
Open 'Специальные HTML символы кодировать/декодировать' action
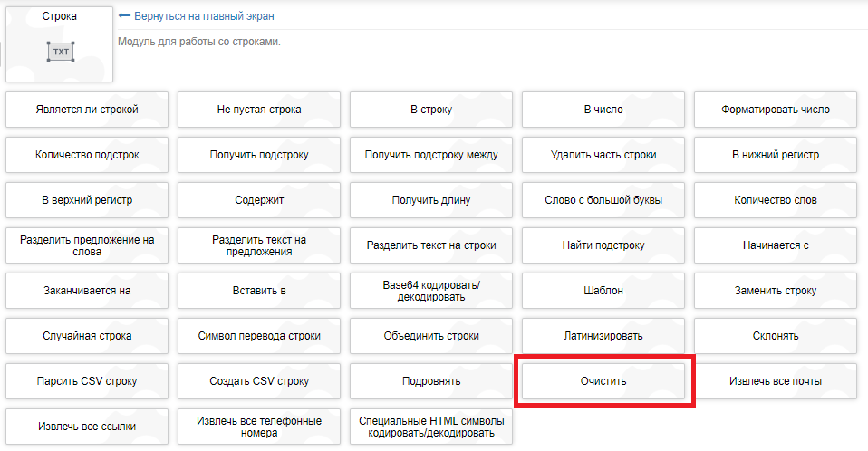431,427
